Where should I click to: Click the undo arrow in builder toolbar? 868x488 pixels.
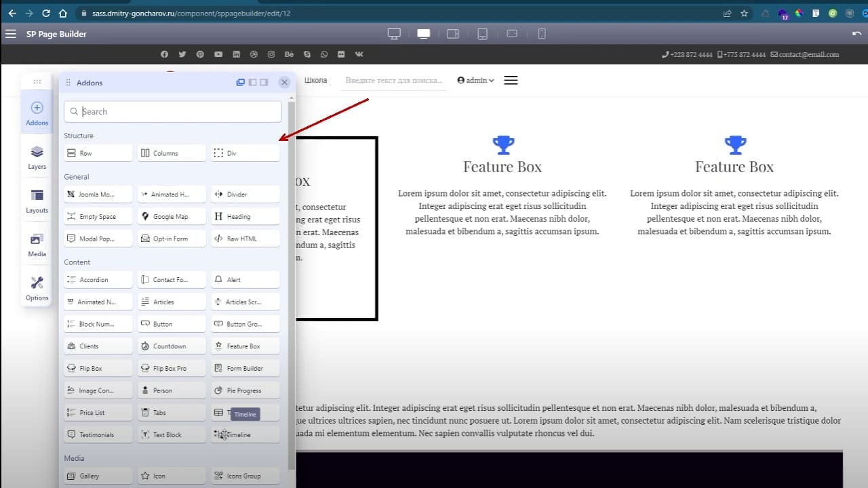[857, 34]
